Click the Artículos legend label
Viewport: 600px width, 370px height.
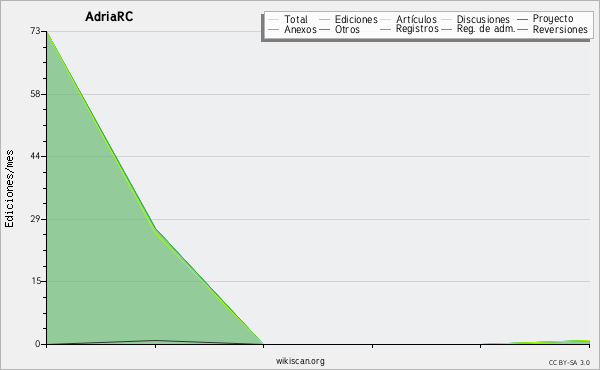click(416, 19)
